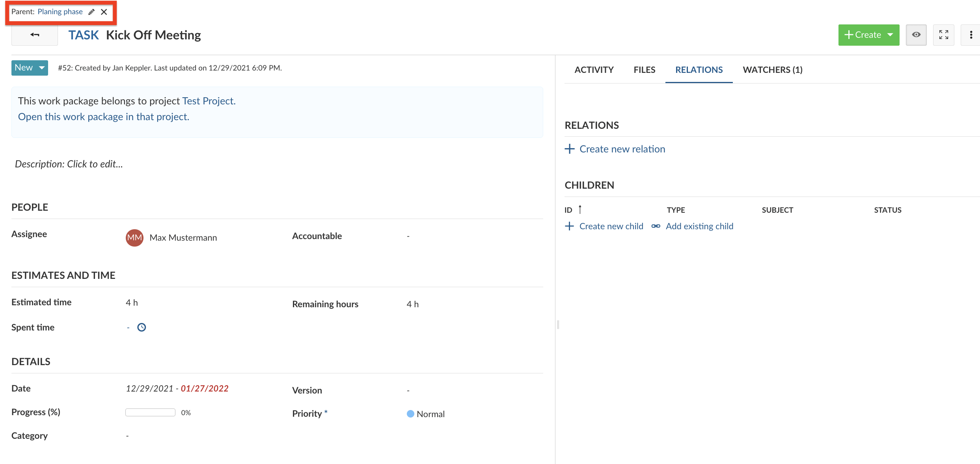
Task: Open the Normal priority field
Action: [426, 414]
